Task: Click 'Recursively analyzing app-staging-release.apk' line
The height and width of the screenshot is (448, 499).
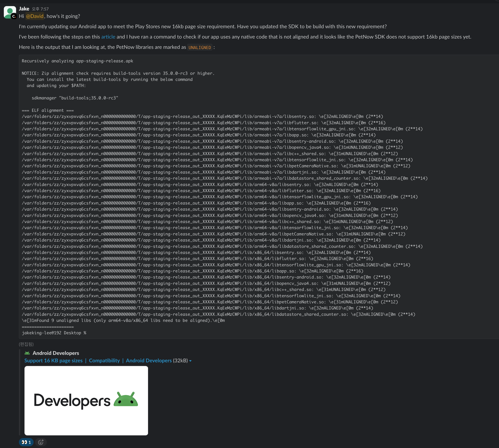Action: pyautogui.click(x=77, y=61)
